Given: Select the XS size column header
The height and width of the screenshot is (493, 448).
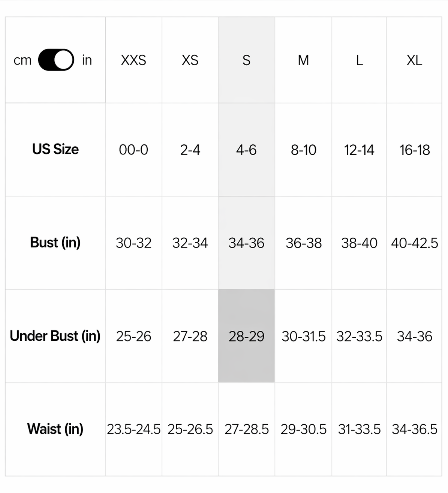Looking at the screenshot, I should [190, 60].
